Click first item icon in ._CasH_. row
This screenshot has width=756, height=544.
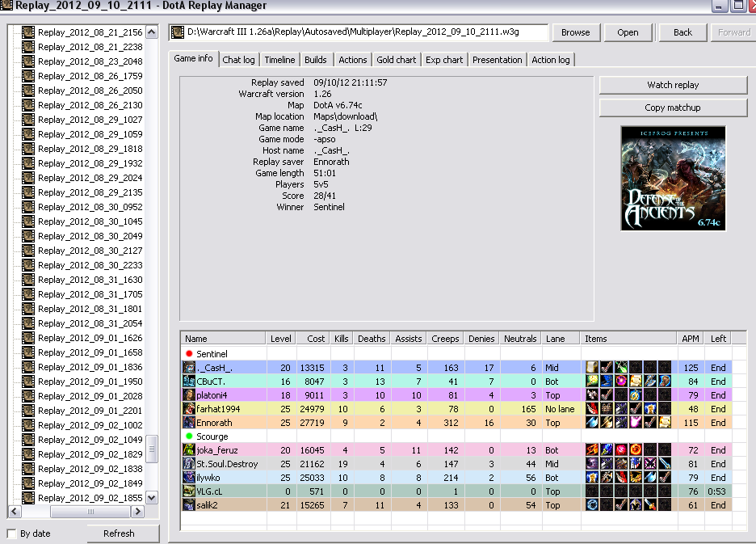click(591, 367)
